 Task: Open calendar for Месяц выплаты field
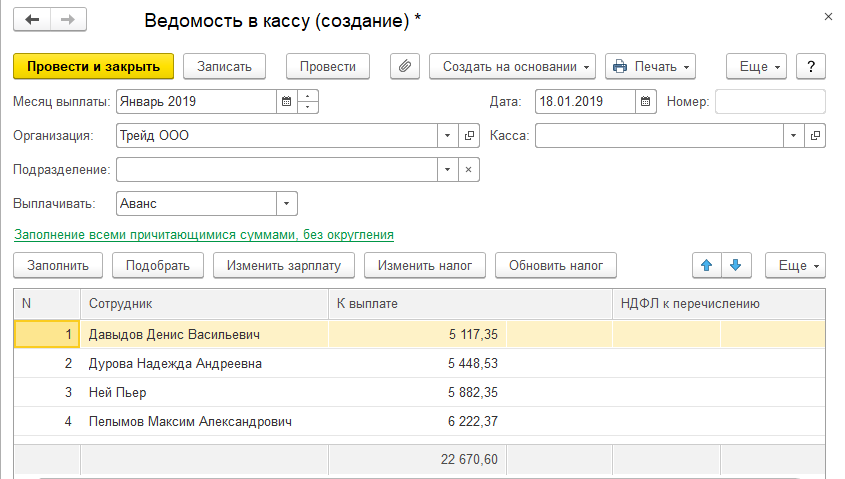287,101
